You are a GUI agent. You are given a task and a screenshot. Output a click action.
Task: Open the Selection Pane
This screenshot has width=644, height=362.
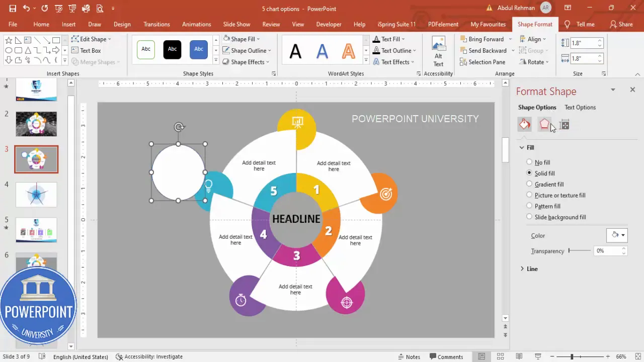pyautogui.click(x=482, y=62)
